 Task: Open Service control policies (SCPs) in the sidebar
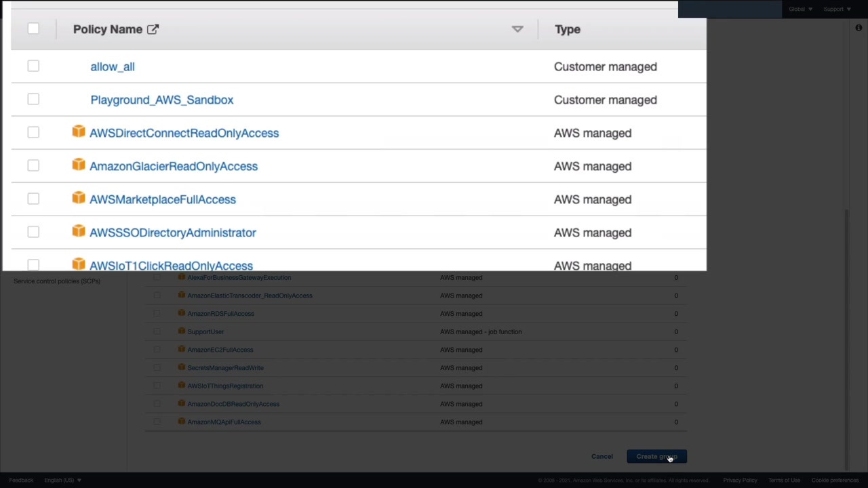(x=57, y=281)
